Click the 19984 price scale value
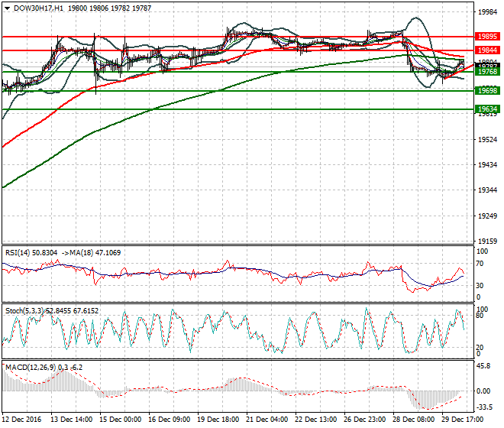Viewport: 504px width, 428px height. coord(488,12)
